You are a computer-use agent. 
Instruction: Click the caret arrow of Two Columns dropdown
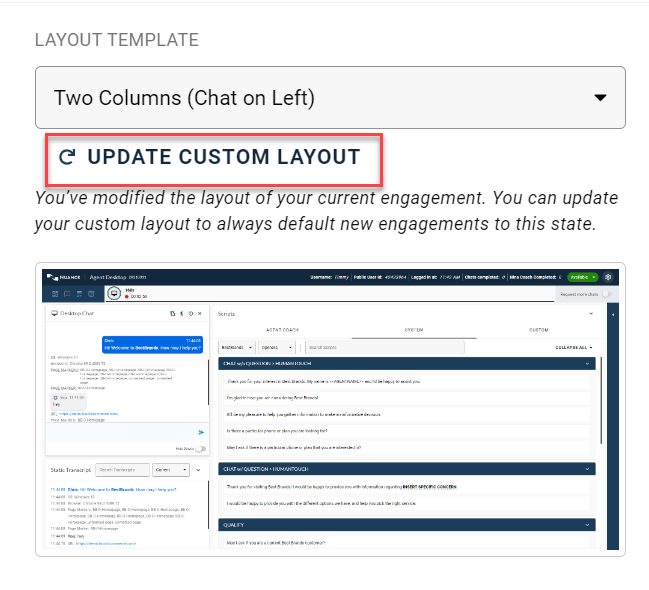coord(600,98)
